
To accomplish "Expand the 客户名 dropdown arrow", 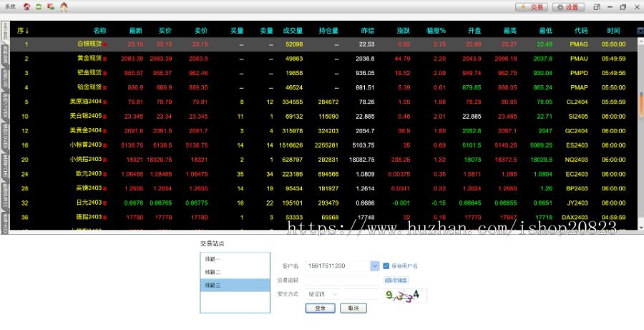I will pos(374,266).
